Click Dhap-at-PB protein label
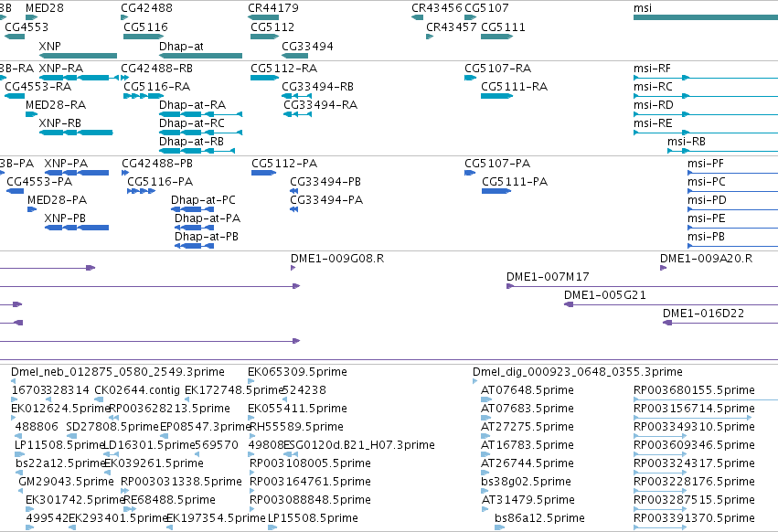 tap(207, 237)
